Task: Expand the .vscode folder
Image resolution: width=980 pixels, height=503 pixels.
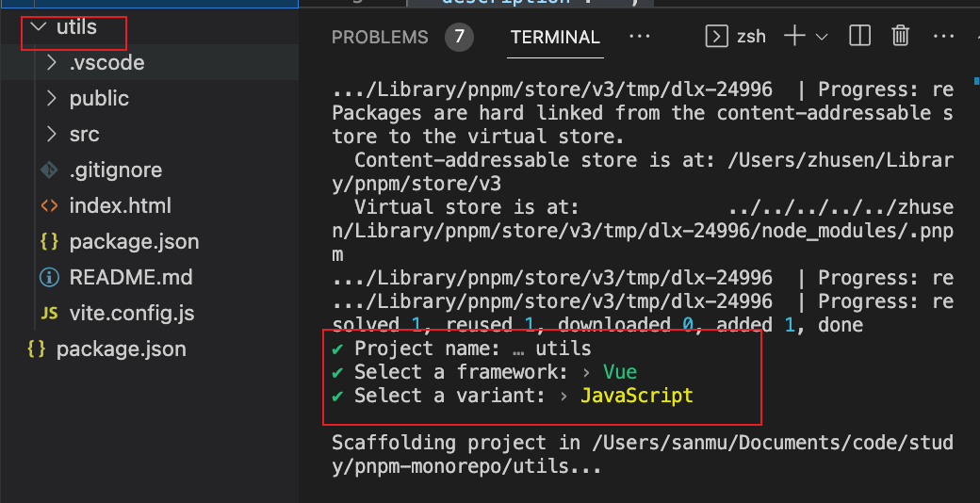Action: pyautogui.click(x=106, y=63)
